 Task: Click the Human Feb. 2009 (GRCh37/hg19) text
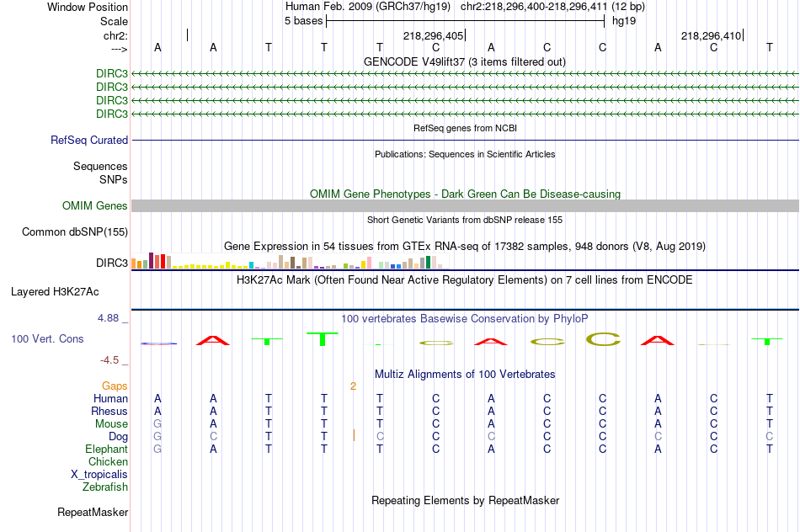[x=368, y=7]
